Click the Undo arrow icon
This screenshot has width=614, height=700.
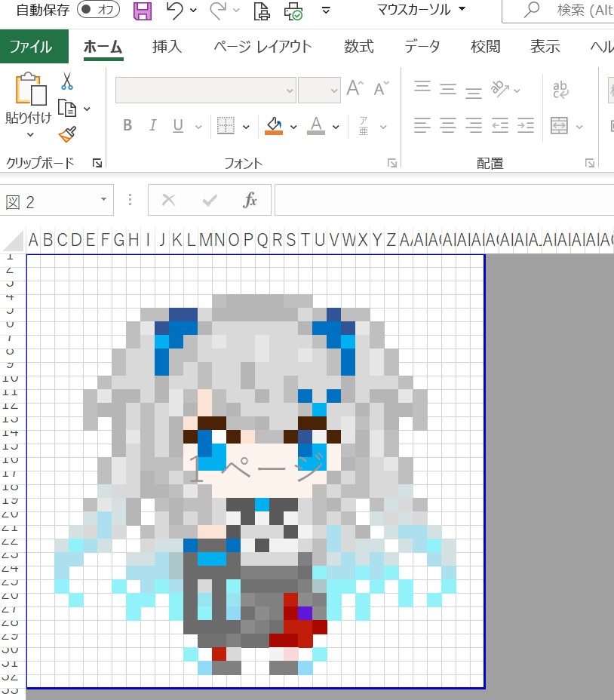pos(174,11)
